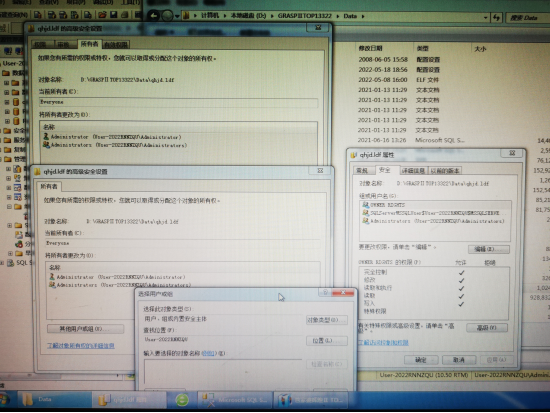Open the Microsoft SQL S... taskbar item
Viewport: 550px width, 413px height.
tap(234, 400)
